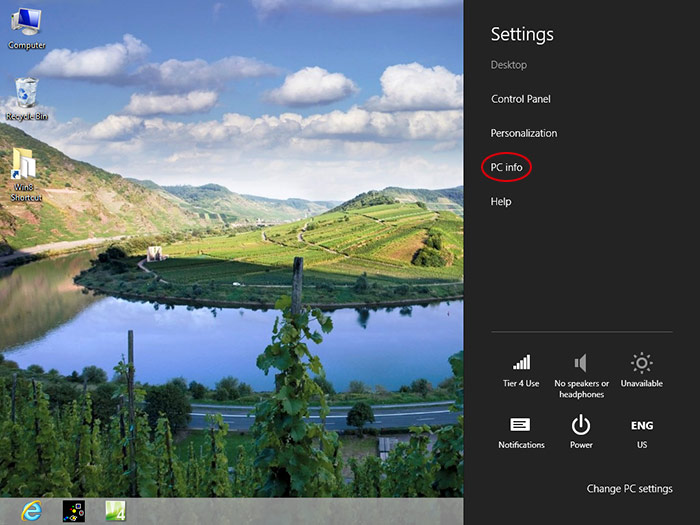
Task: Open the Notifications icon
Action: 521,433
